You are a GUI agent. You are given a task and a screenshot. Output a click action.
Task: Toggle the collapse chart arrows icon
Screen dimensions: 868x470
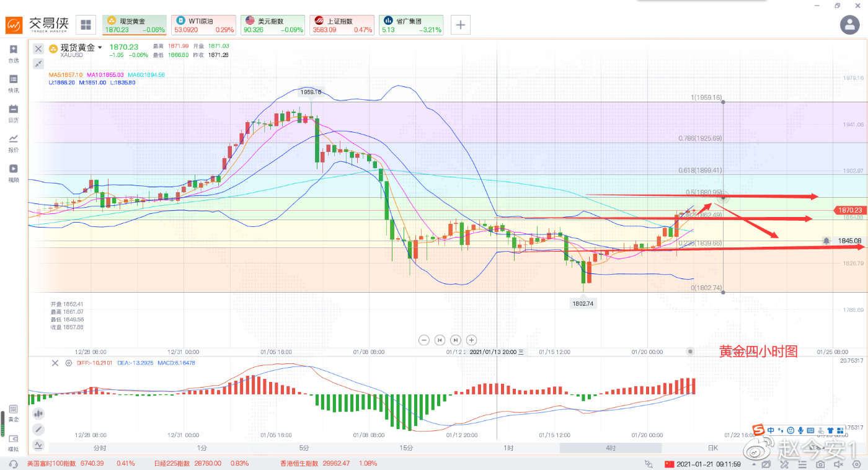click(38, 63)
